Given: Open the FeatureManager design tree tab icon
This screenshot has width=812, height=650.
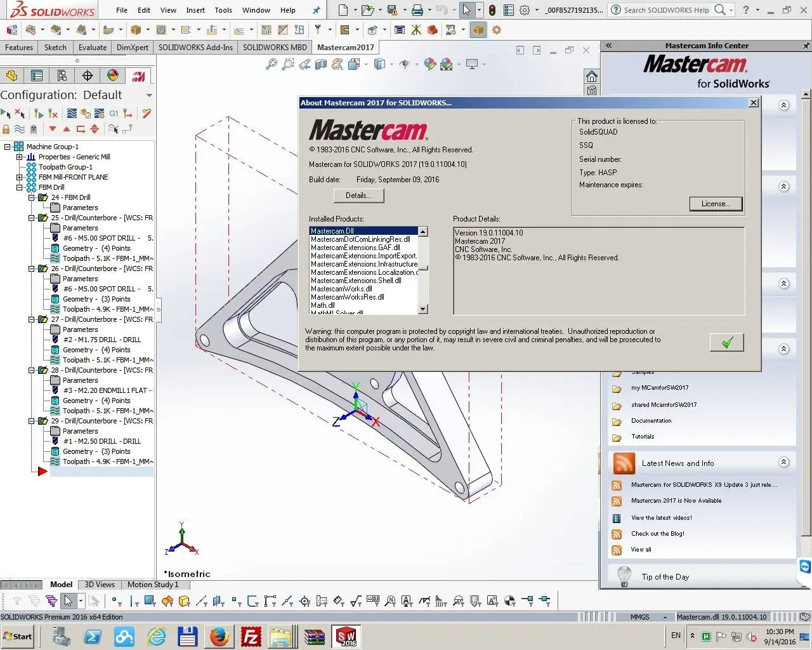Looking at the screenshot, I should pyautogui.click(x=11, y=76).
